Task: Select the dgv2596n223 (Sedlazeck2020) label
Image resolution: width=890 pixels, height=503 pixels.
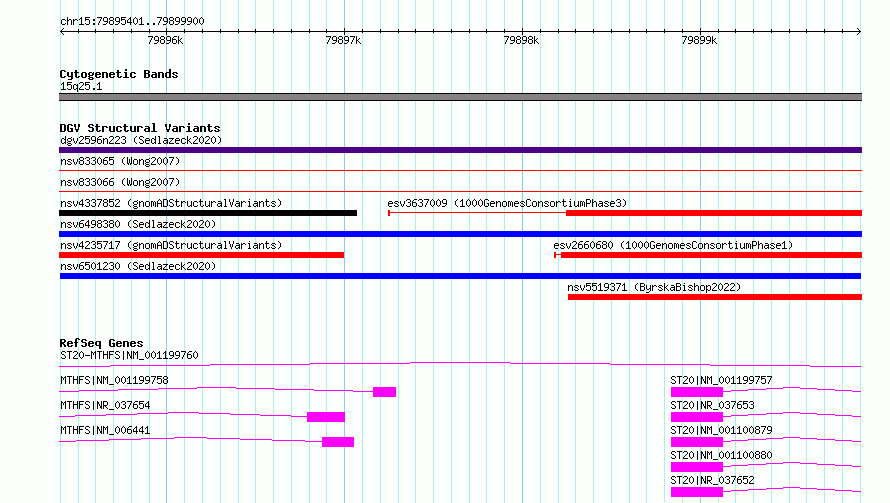Action: (141, 140)
